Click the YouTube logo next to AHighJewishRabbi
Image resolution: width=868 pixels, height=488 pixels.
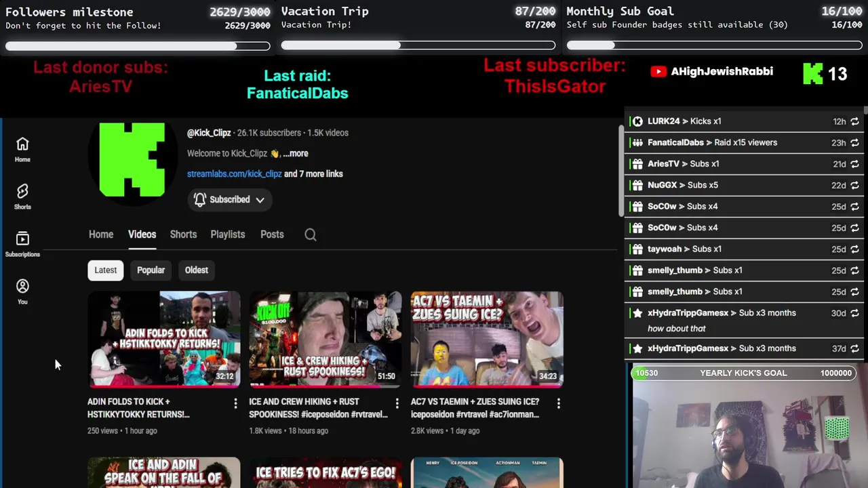(x=658, y=72)
